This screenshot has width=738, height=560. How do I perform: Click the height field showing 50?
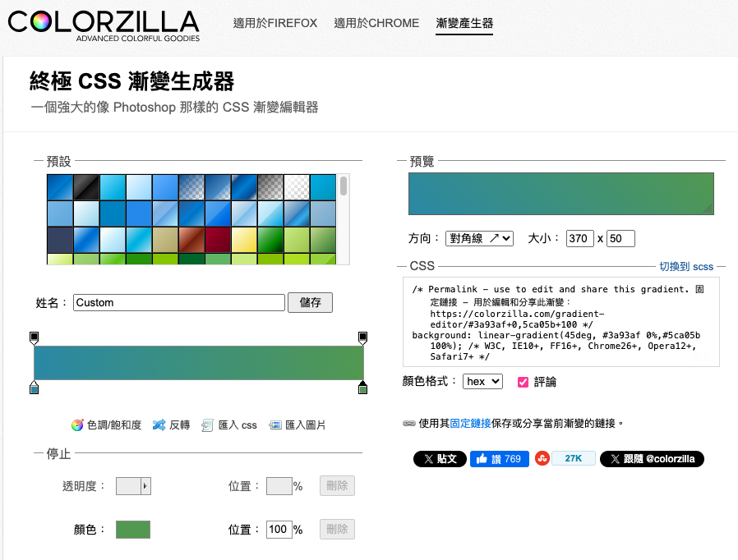click(620, 238)
